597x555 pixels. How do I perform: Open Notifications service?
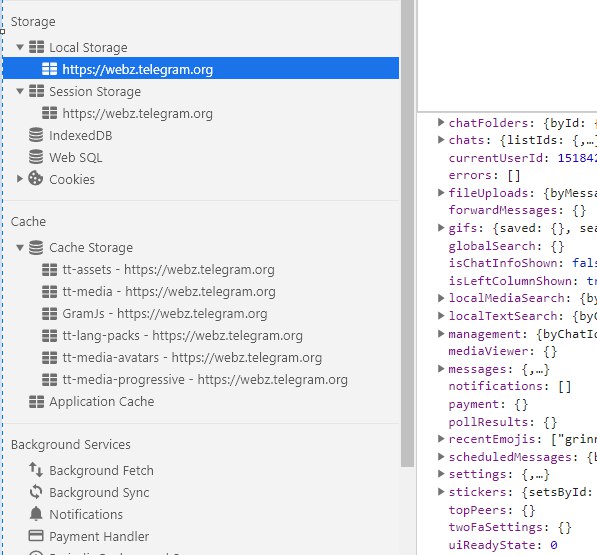tap(86, 515)
